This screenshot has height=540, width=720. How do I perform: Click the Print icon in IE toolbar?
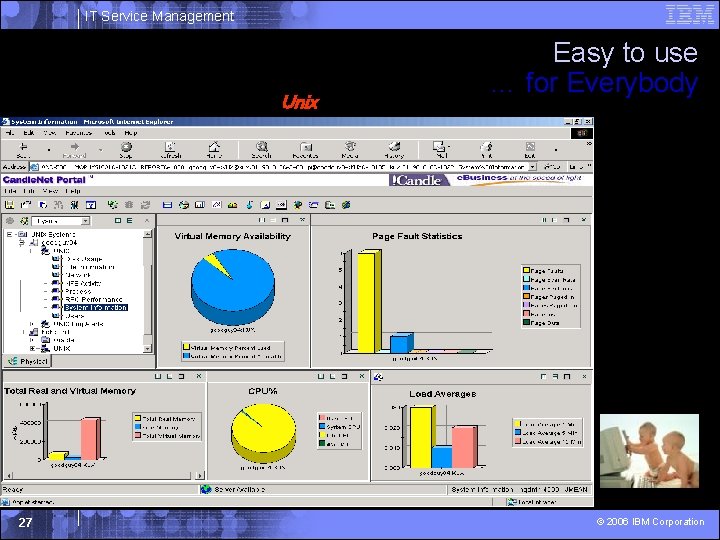click(486, 149)
